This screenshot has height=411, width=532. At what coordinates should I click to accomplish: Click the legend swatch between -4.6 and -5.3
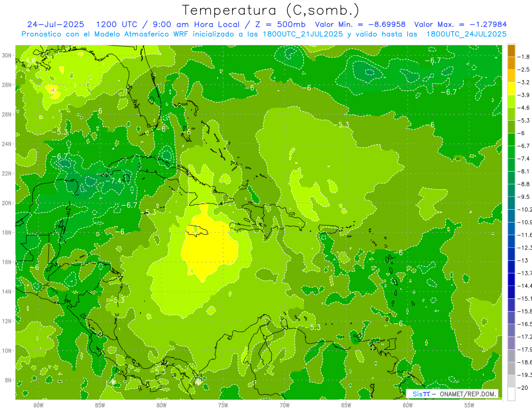point(511,114)
